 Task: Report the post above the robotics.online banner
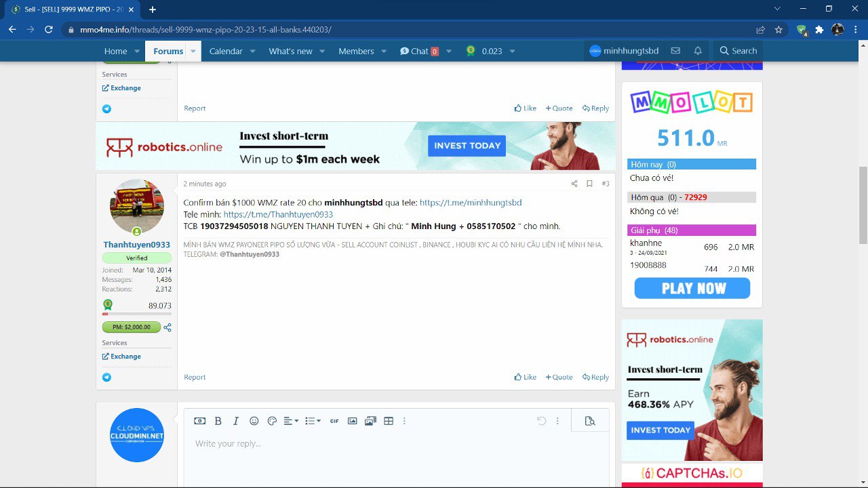tap(195, 108)
